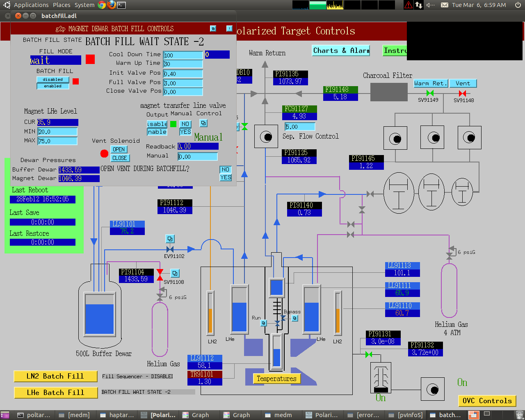The image size is (525, 420).
Task: Open the Instru... menu button
Action: [395, 50]
